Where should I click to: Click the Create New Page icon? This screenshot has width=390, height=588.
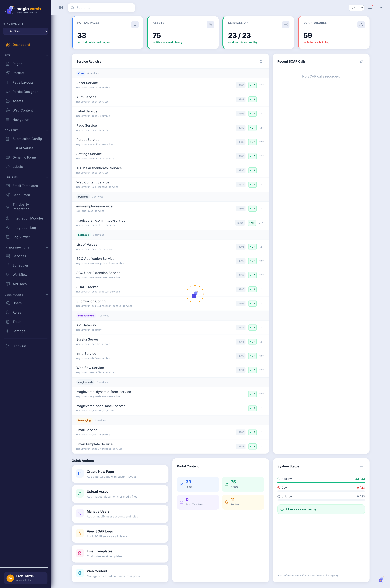point(80,474)
